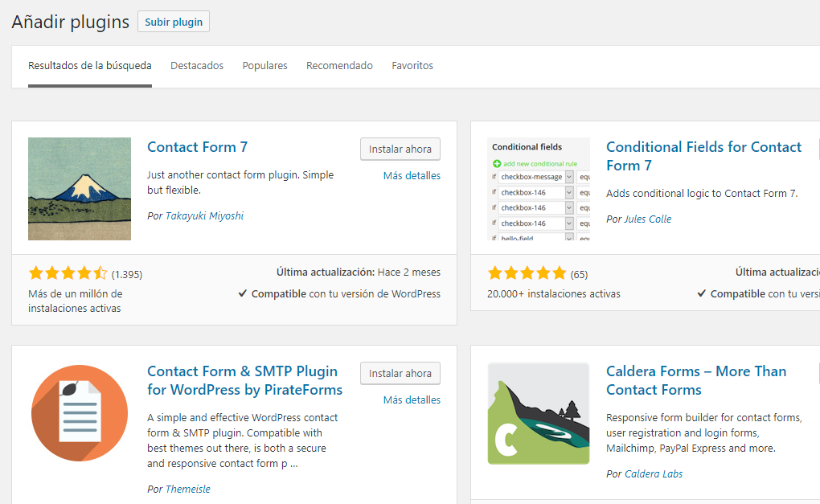Screen dimensions: 820x504
Task: Visit author Takayuki Miyoshi's link
Action: point(204,216)
